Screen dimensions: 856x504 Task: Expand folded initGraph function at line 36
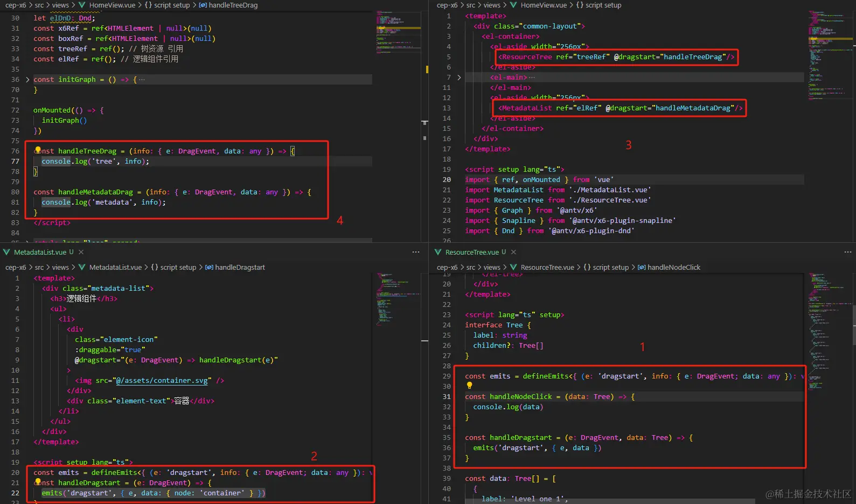(27, 80)
